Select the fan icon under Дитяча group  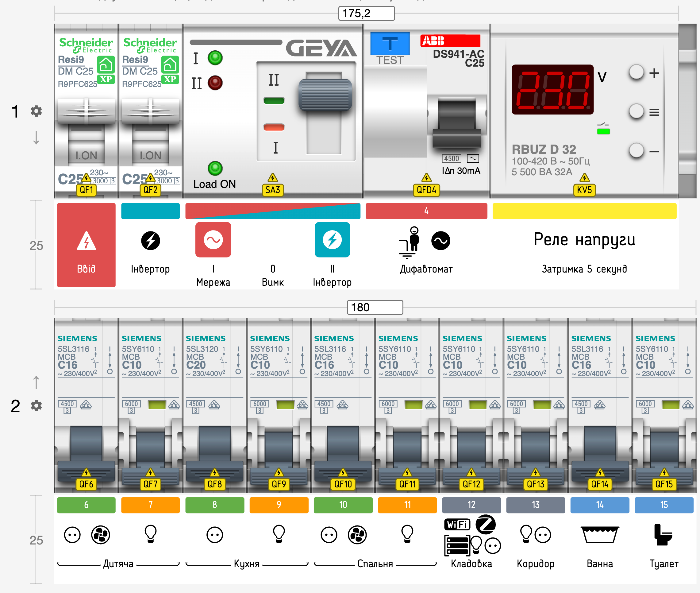100,534
